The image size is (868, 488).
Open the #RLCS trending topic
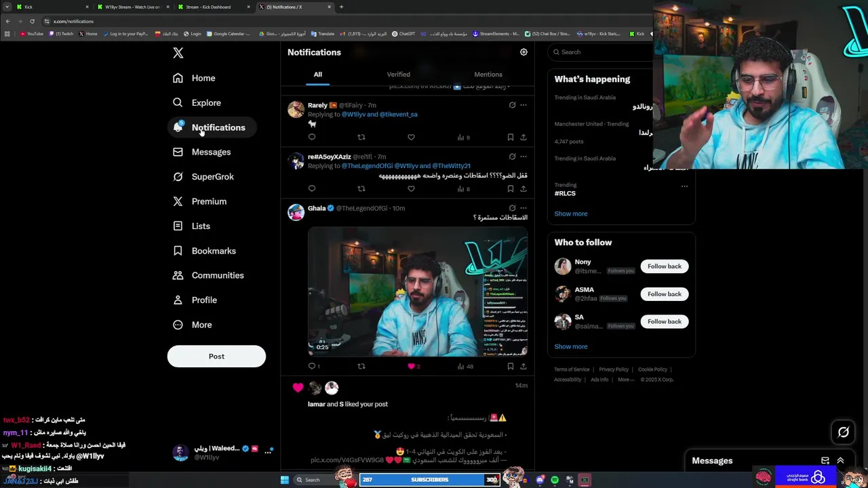[565, 193]
